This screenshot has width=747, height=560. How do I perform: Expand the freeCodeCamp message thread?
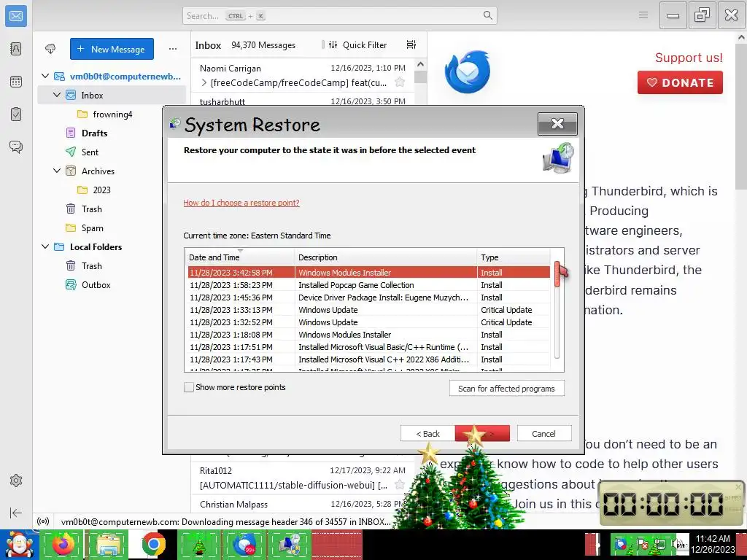(x=204, y=82)
